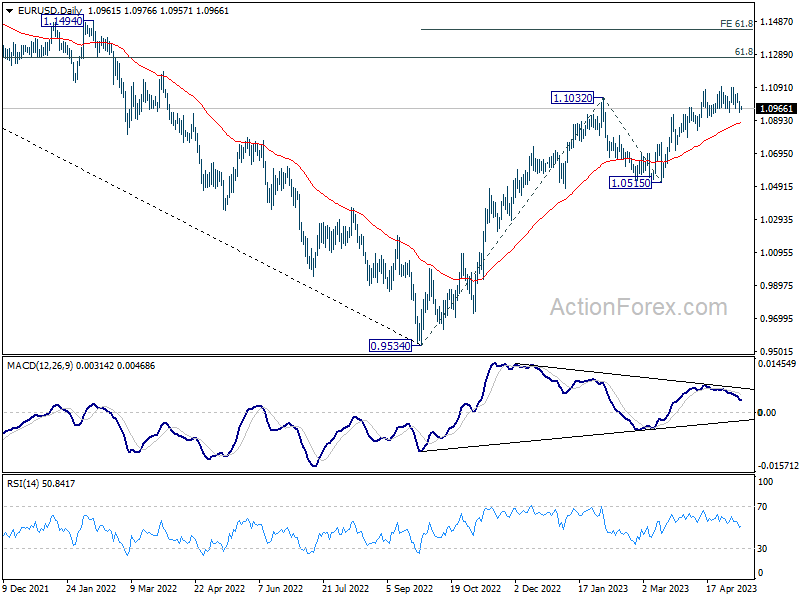Click the 1.14940 price high label
The image size is (800, 600).
click(x=61, y=20)
